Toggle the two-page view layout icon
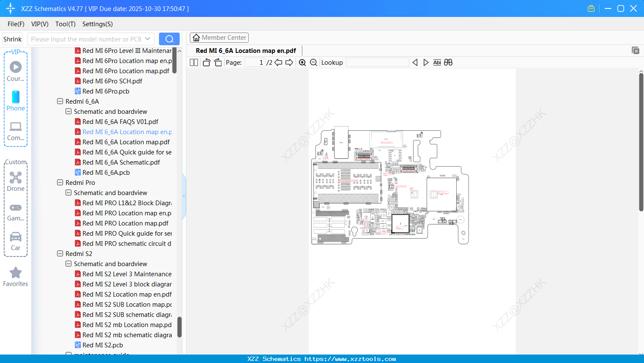This screenshot has width=644, height=363. [x=194, y=63]
